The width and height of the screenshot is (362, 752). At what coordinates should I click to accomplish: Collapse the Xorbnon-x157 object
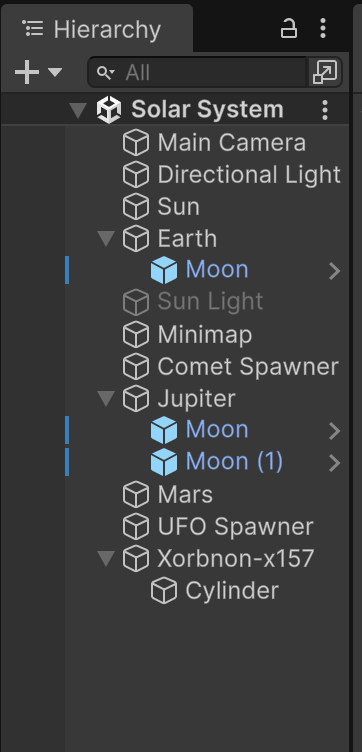pos(106,558)
